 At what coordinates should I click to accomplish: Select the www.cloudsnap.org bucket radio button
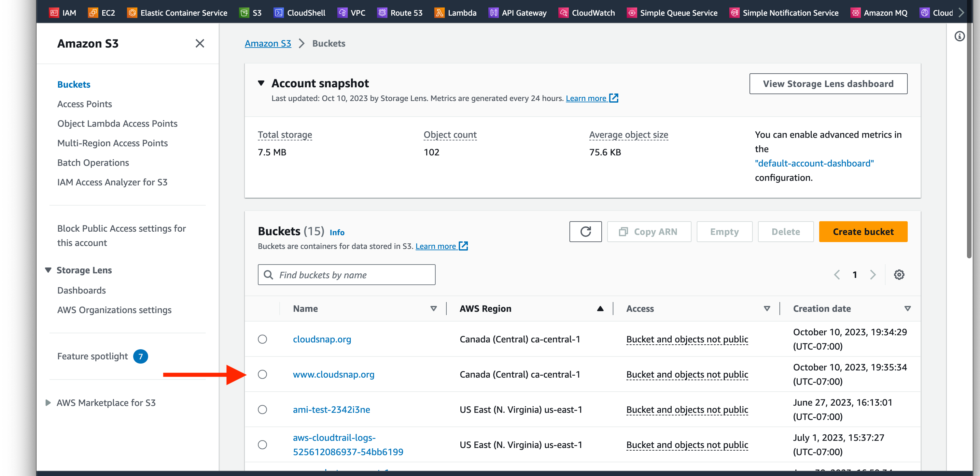click(x=262, y=374)
